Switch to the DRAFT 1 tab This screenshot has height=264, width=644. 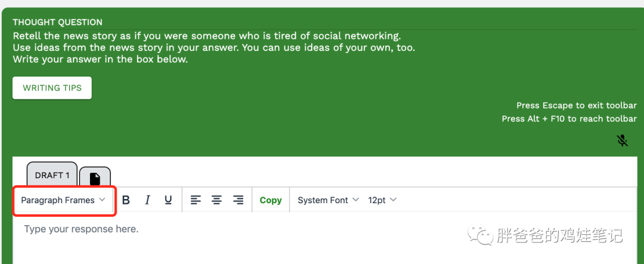52,175
